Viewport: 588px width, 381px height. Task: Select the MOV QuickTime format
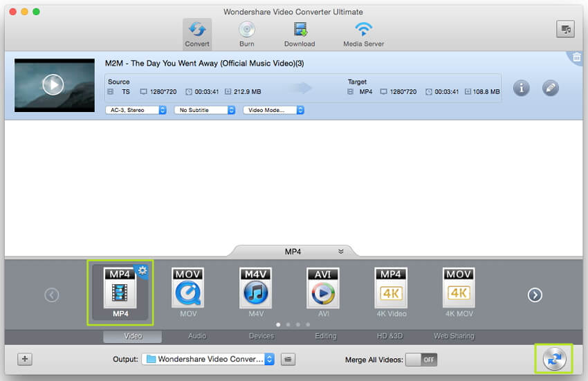click(x=188, y=292)
